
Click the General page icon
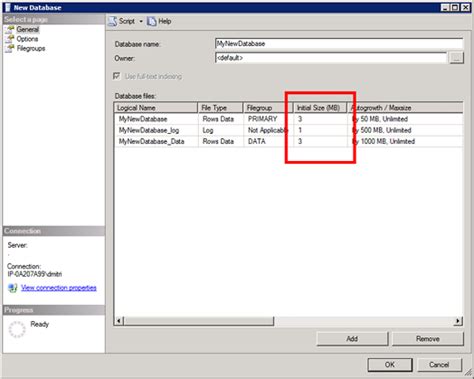point(10,29)
